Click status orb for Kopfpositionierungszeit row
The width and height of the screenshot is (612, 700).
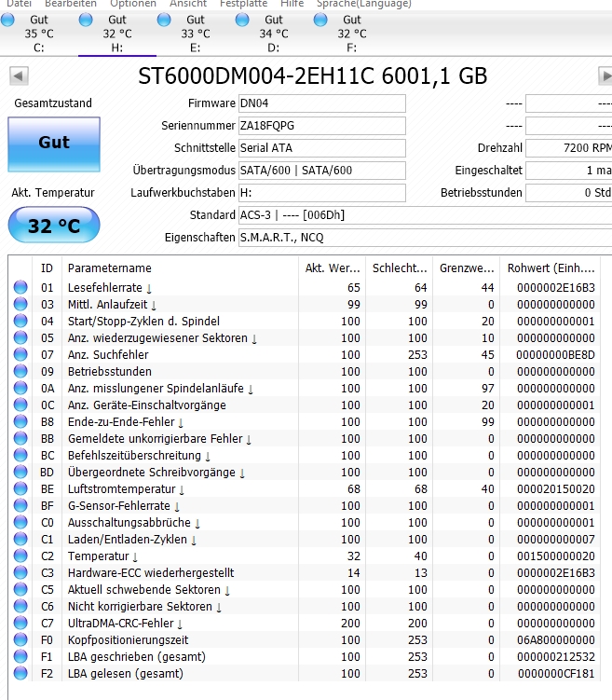pyautogui.click(x=20, y=639)
